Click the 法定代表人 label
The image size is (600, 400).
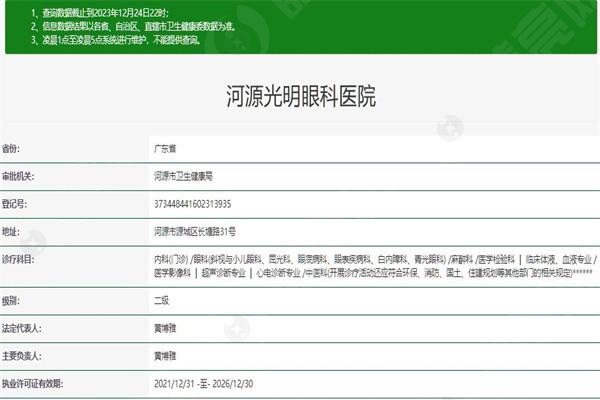pyautogui.click(x=21, y=328)
